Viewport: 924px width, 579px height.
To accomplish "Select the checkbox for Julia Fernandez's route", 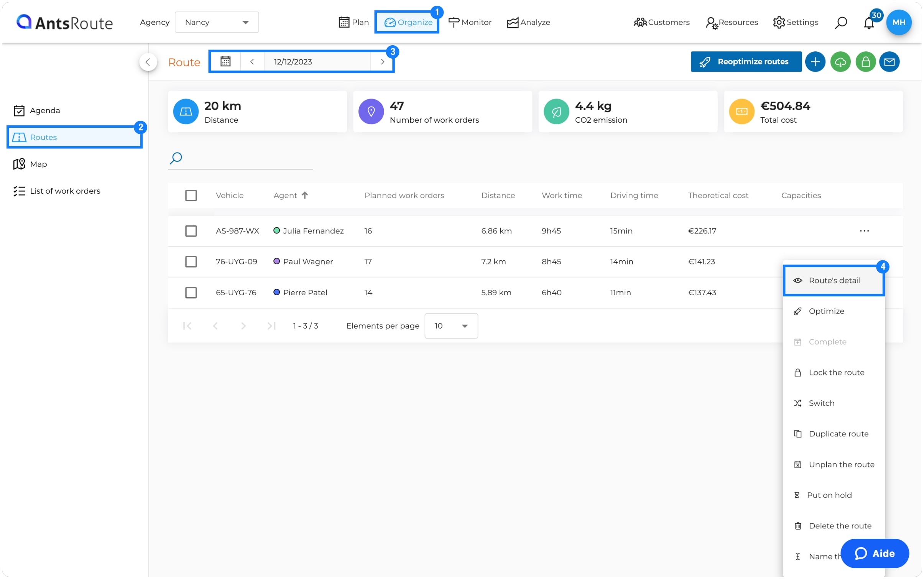I will click(191, 230).
